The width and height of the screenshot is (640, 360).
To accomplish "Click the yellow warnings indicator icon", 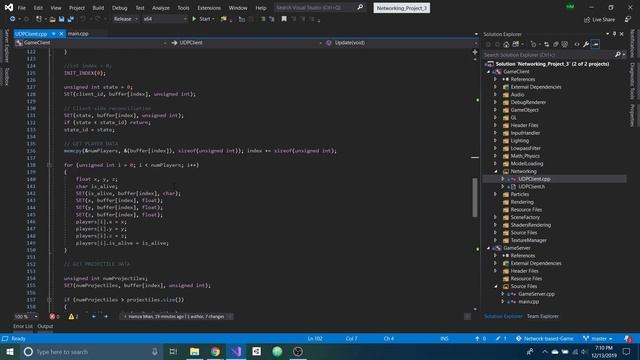I will [x=71, y=316].
